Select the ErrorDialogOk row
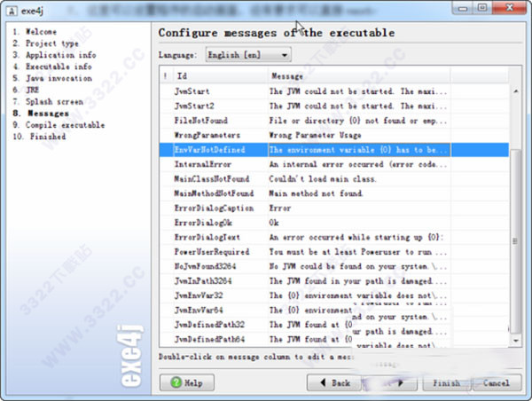This screenshot has height=401, width=532. [334, 223]
